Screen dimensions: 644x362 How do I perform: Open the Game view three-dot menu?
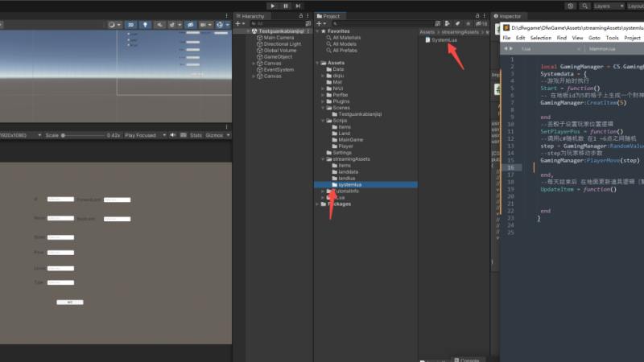click(226, 127)
